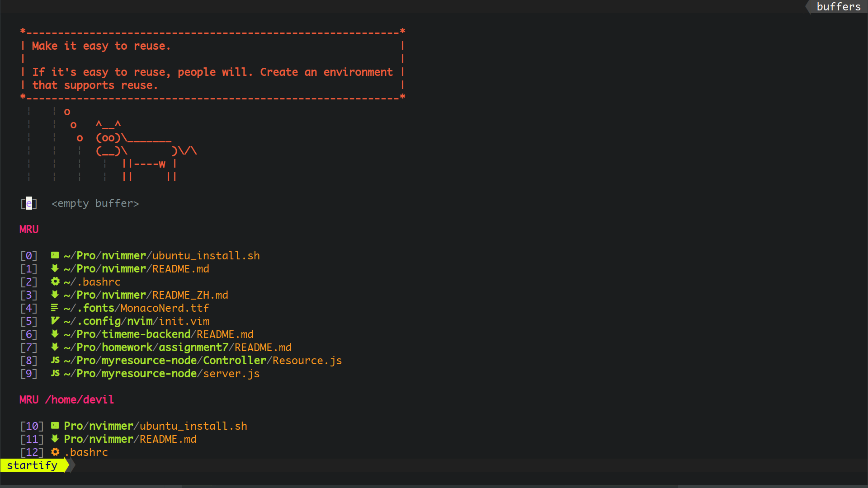
Task: Click the buffers tab label at top right
Action: coord(838,7)
